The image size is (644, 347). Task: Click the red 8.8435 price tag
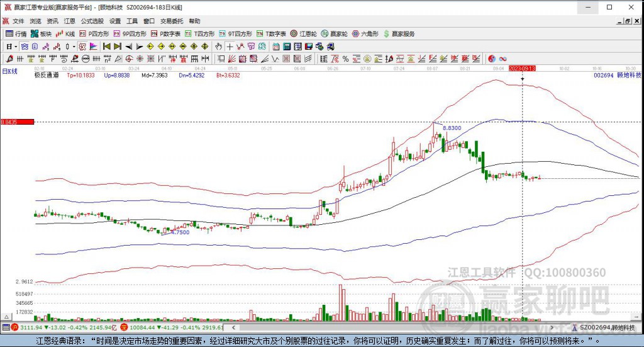point(17,122)
